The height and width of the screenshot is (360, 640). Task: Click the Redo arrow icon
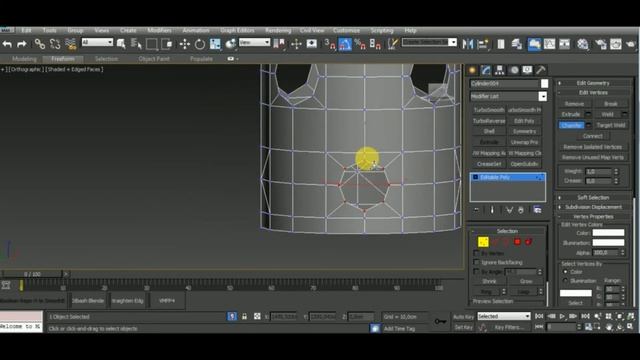tap(22, 44)
